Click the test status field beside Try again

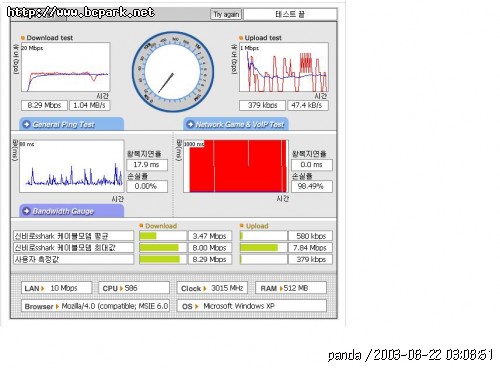[290, 14]
